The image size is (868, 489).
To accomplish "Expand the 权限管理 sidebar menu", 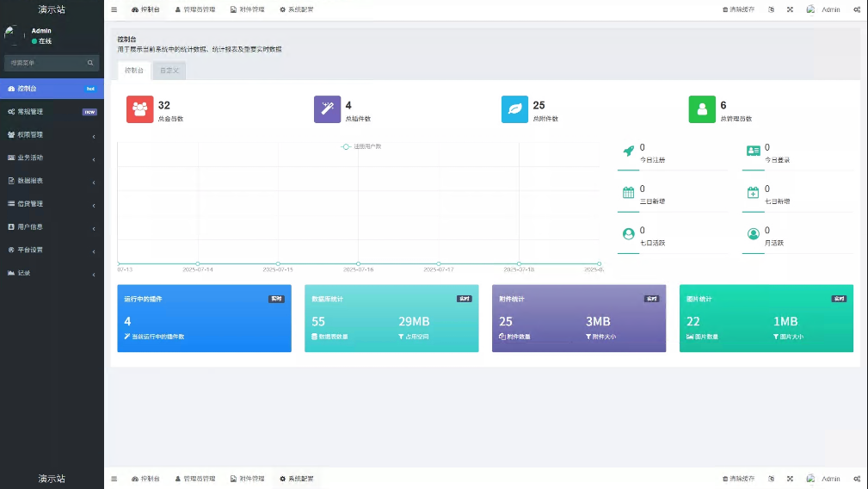I will pyautogui.click(x=52, y=135).
